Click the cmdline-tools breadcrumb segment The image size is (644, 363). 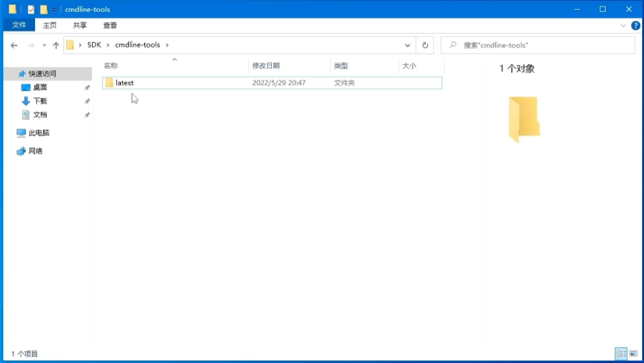pos(138,45)
